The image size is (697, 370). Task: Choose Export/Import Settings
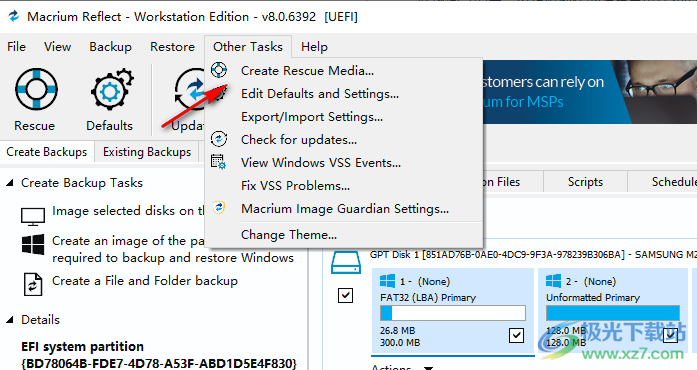(x=344, y=117)
